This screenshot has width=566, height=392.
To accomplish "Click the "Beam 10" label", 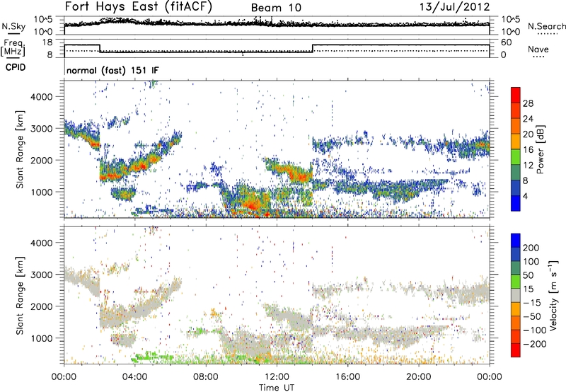I will [276, 8].
